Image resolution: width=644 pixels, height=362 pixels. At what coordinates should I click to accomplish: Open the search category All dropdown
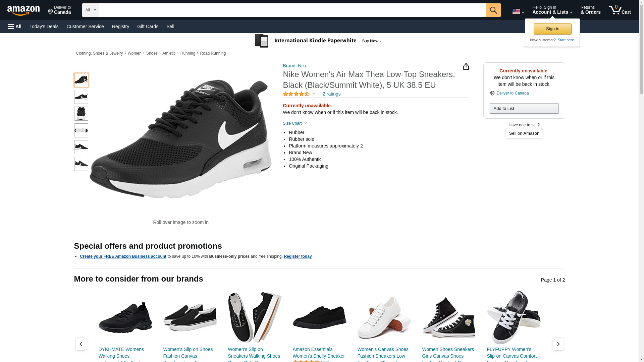pos(90,10)
